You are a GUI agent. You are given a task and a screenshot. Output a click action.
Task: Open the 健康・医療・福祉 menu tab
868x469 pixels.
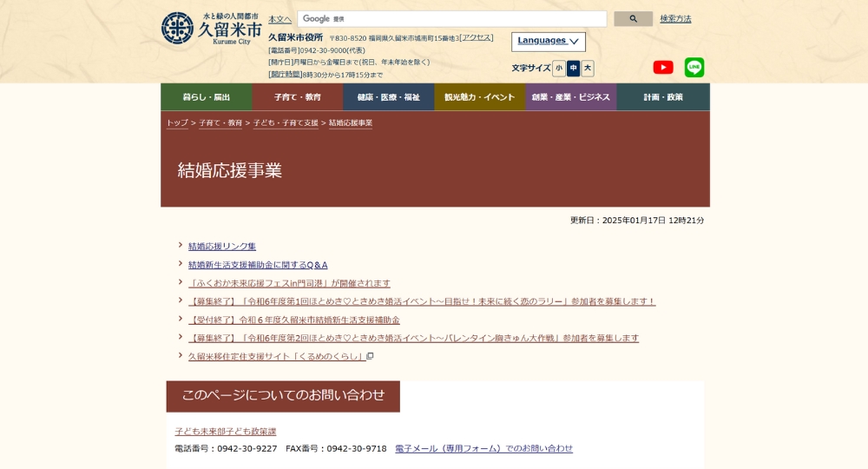(x=389, y=97)
